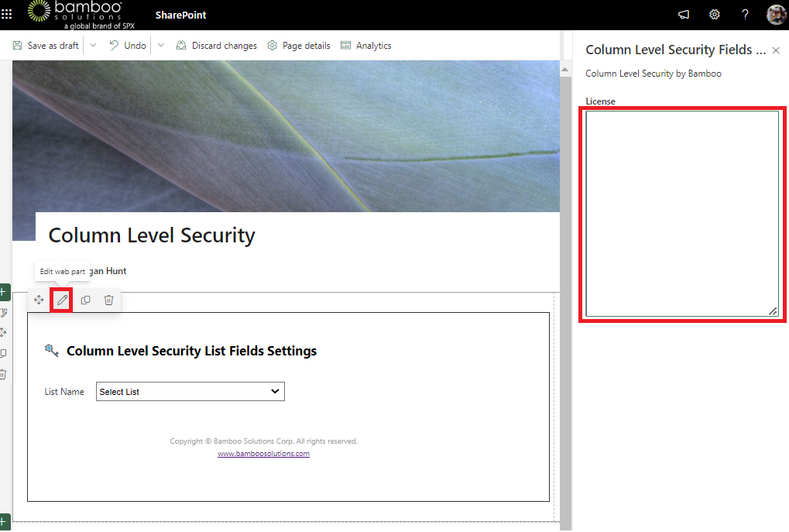Click the Copyright Bamboo Solutions Corp text
The width and height of the screenshot is (789, 532).
point(264,441)
